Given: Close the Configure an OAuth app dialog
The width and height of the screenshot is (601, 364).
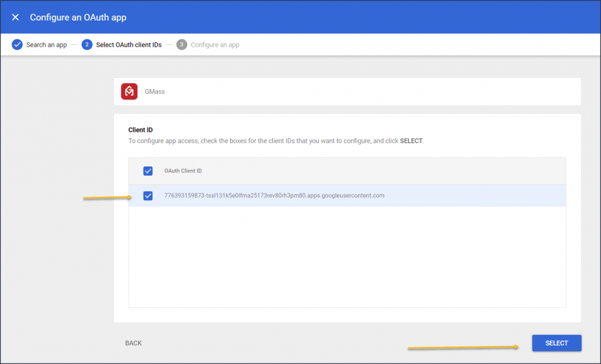Looking at the screenshot, I should (x=15, y=17).
